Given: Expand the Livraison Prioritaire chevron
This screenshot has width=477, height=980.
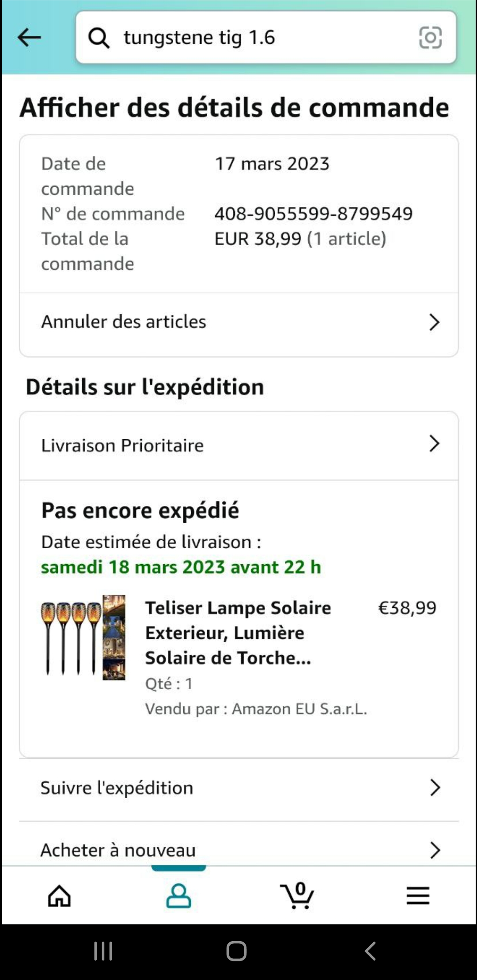Looking at the screenshot, I should [435, 444].
